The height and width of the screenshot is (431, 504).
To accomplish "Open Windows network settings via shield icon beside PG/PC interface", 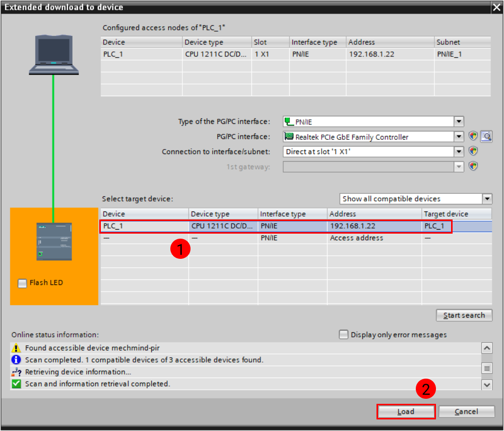I will tap(473, 136).
